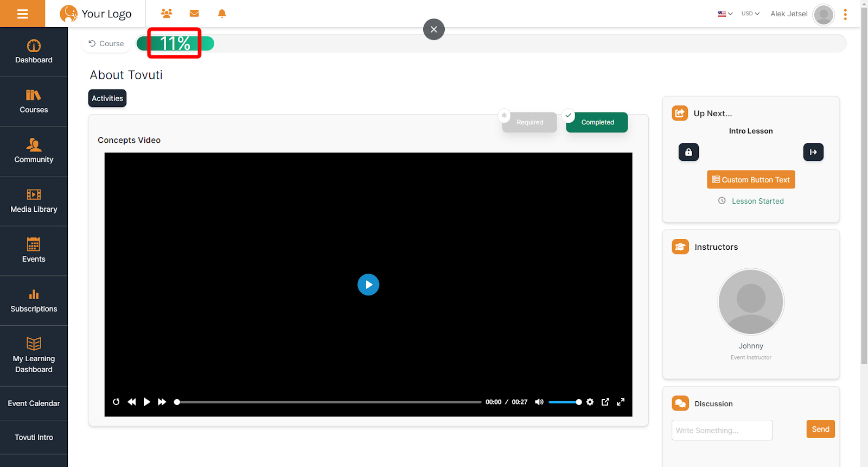Viewport: 868px width, 467px height.
Task: Open Subscriptions in the sidebar
Action: tap(34, 301)
